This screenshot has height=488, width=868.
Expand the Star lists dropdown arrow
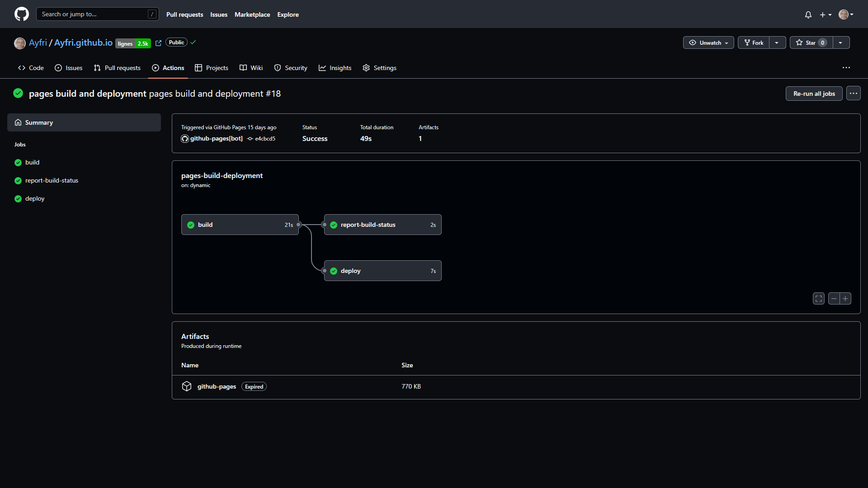point(841,42)
